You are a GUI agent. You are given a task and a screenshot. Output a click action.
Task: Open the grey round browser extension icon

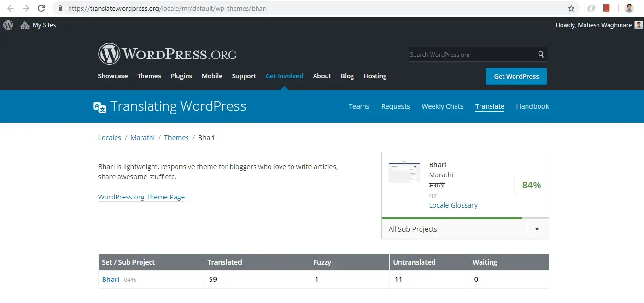click(x=591, y=8)
